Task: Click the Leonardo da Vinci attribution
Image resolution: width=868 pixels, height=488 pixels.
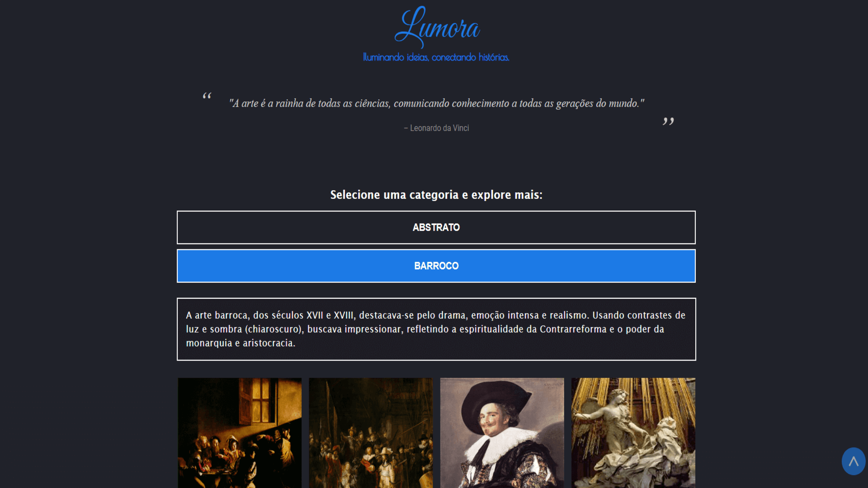Action: 436,128
